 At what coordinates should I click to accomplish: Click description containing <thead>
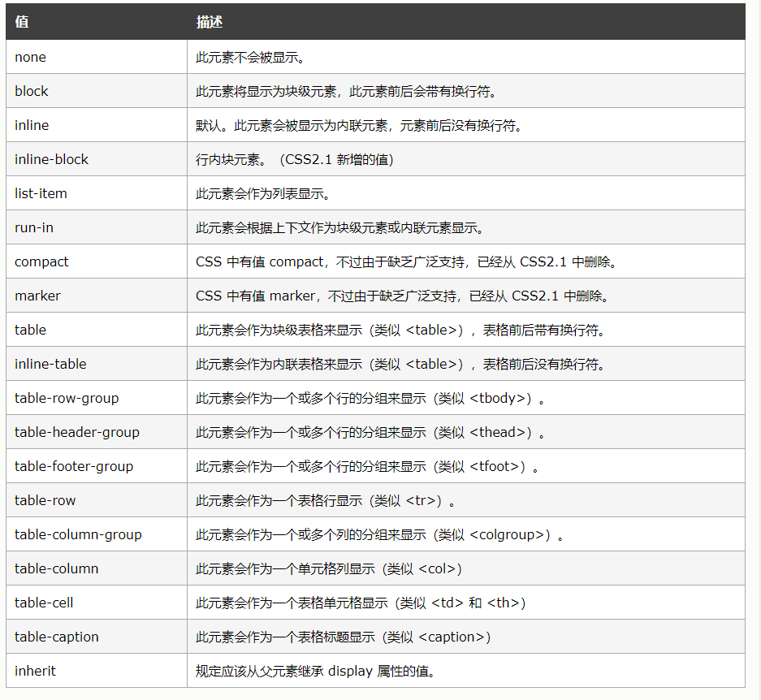(371, 432)
